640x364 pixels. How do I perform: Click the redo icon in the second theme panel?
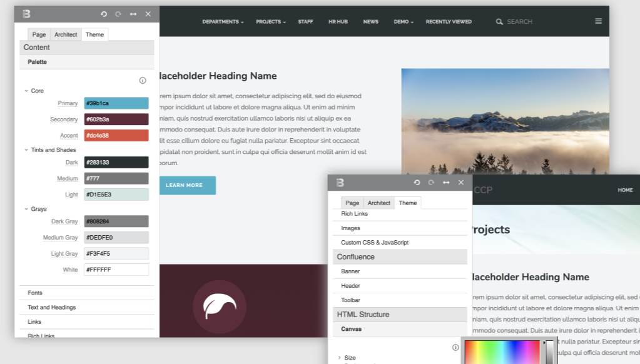430,183
